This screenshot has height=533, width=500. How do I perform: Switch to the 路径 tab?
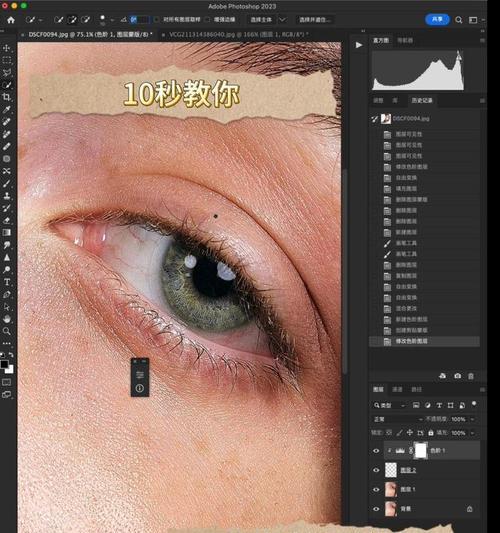point(416,389)
